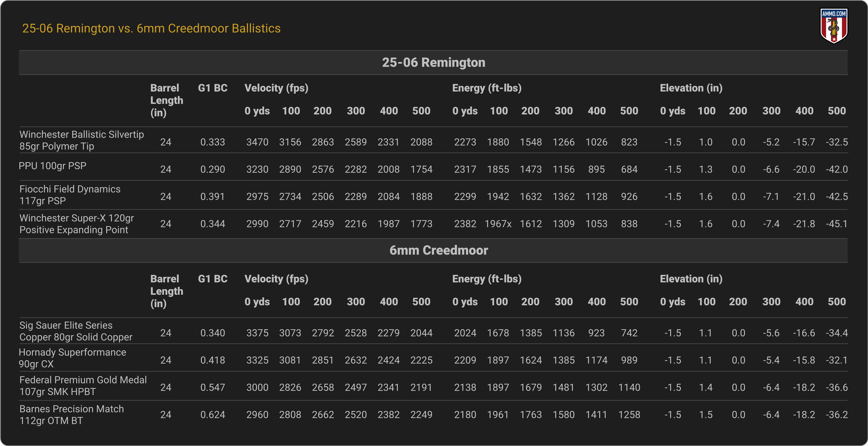Click the 500-yard energy value 1140

(630, 387)
